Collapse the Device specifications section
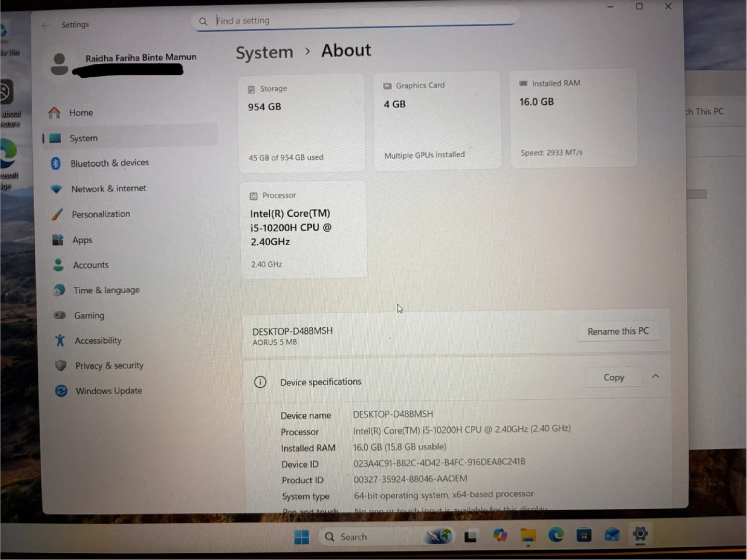Image resolution: width=747 pixels, height=560 pixels. coord(655,376)
